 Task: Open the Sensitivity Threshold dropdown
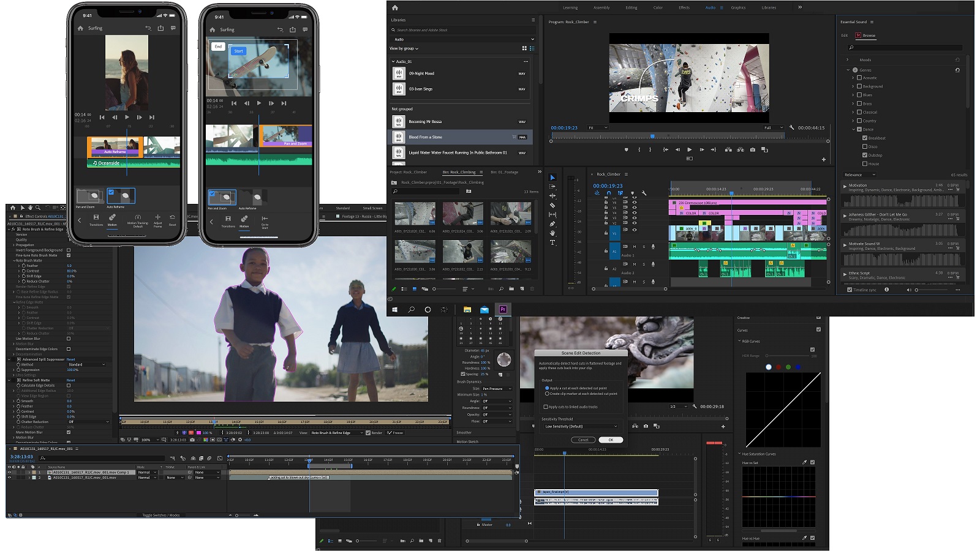click(x=581, y=426)
